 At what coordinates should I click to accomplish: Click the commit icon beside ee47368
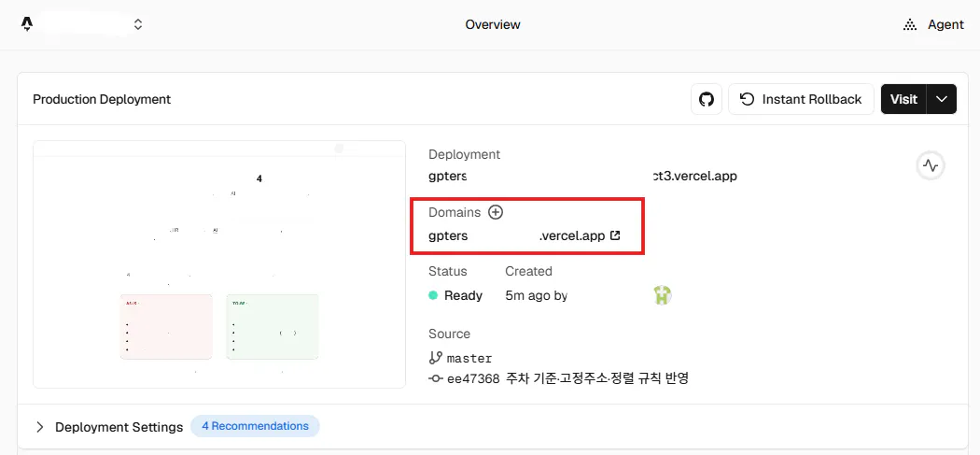tap(436, 378)
